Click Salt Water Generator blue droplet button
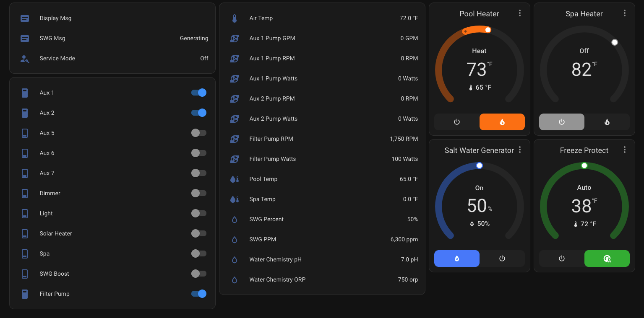The width and height of the screenshot is (644, 318). point(457,259)
